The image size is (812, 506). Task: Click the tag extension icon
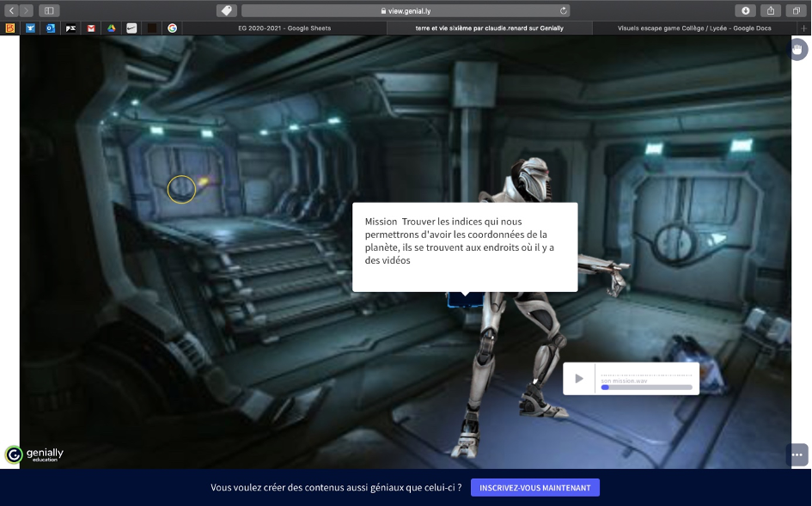[226, 10]
